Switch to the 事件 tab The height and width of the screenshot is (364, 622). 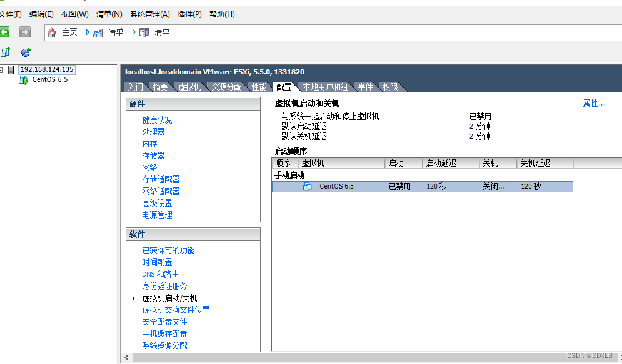tap(365, 87)
